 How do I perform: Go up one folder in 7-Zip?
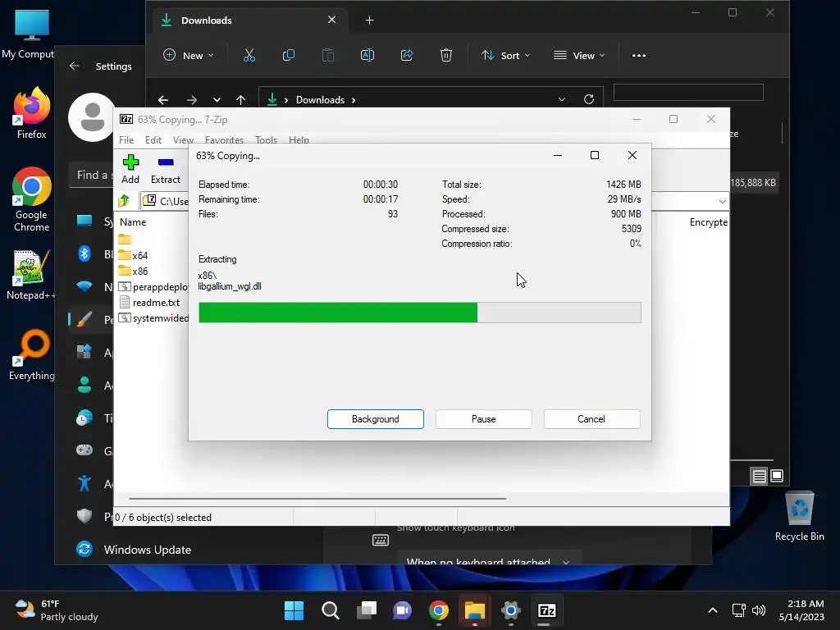(124, 201)
